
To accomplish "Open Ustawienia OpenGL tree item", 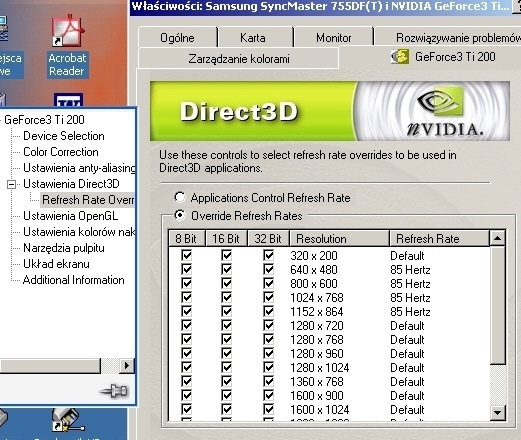I will [70, 216].
